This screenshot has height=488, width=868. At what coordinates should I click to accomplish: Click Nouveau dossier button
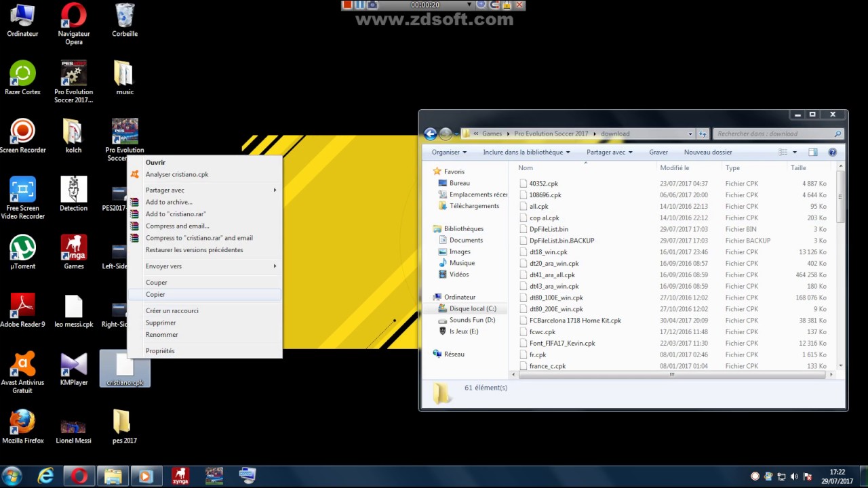708,152
